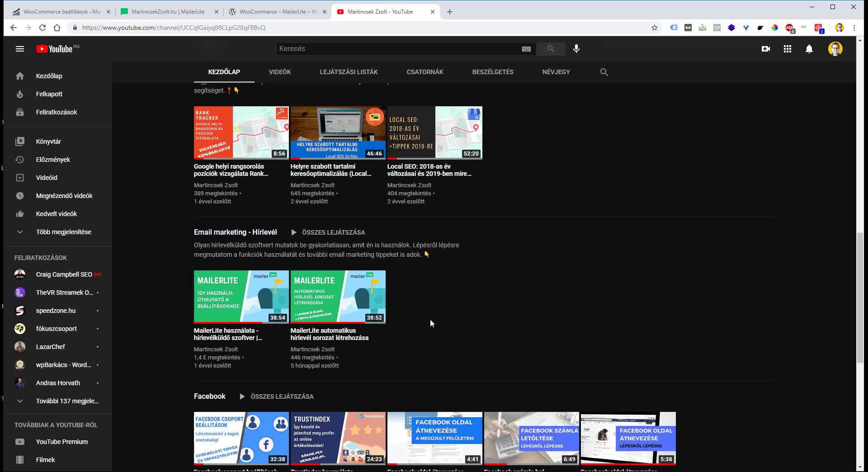Open Andras Horvath subscription channel
Image resolution: width=868 pixels, height=472 pixels.
point(58,383)
